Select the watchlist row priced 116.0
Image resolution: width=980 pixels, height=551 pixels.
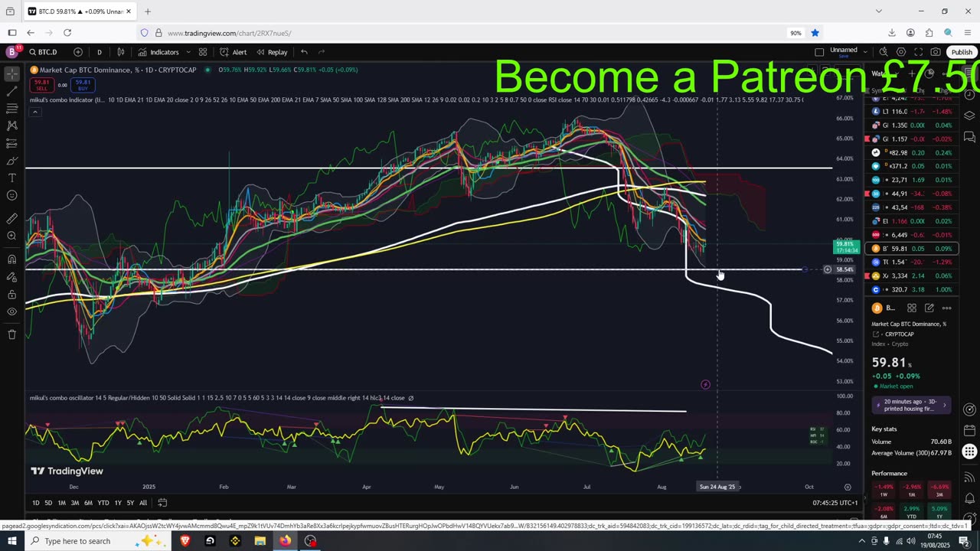910,111
